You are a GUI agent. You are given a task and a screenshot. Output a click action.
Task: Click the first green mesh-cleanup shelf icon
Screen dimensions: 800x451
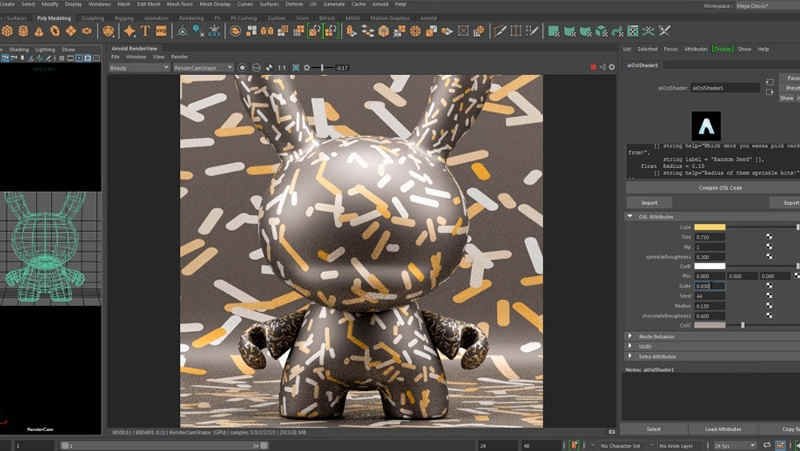point(554,31)
